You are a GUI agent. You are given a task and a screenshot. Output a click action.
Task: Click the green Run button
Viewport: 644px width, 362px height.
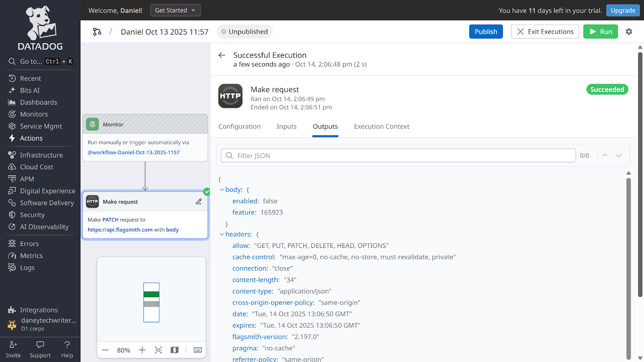[601, 32]
